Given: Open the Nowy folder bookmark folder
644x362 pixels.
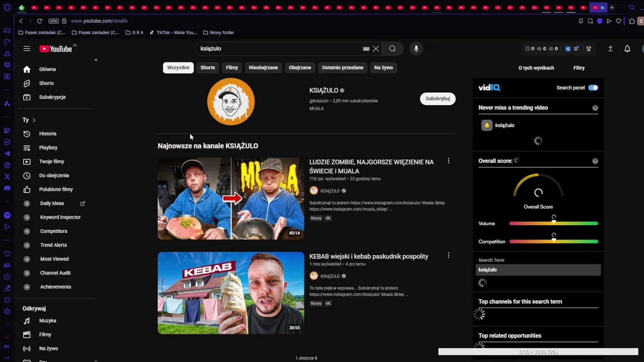Looking at the screenshot, I should pos(218,33).
